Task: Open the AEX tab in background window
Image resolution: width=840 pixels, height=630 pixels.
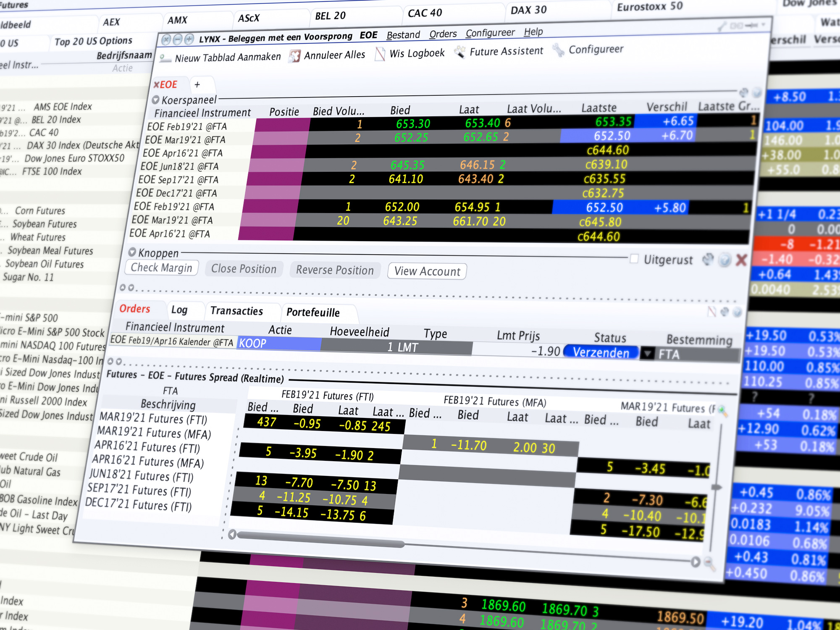Action: [112, 22]
